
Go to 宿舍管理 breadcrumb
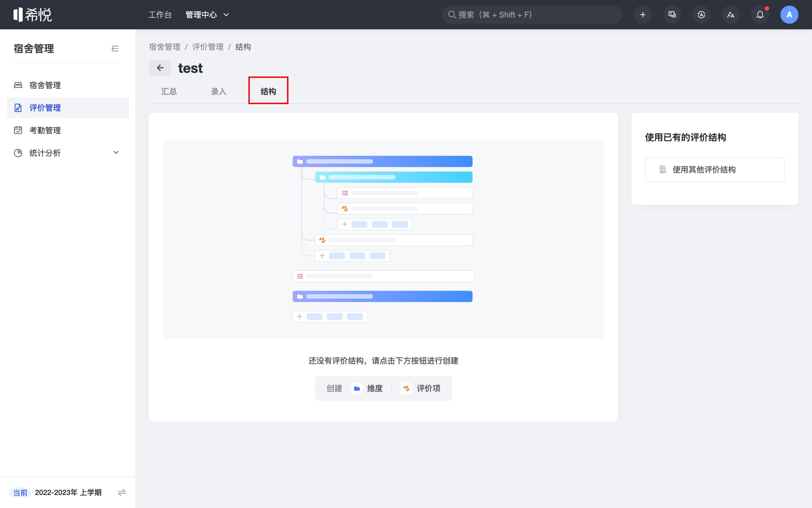pyautogui.click(x=164, y=47)
